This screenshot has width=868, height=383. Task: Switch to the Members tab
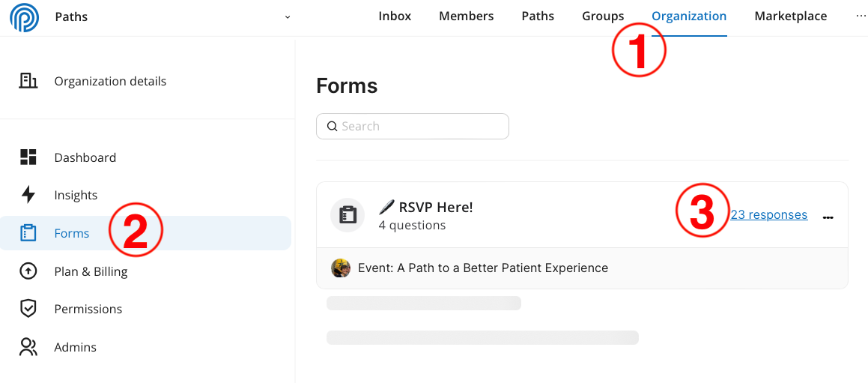click(466, 16)
